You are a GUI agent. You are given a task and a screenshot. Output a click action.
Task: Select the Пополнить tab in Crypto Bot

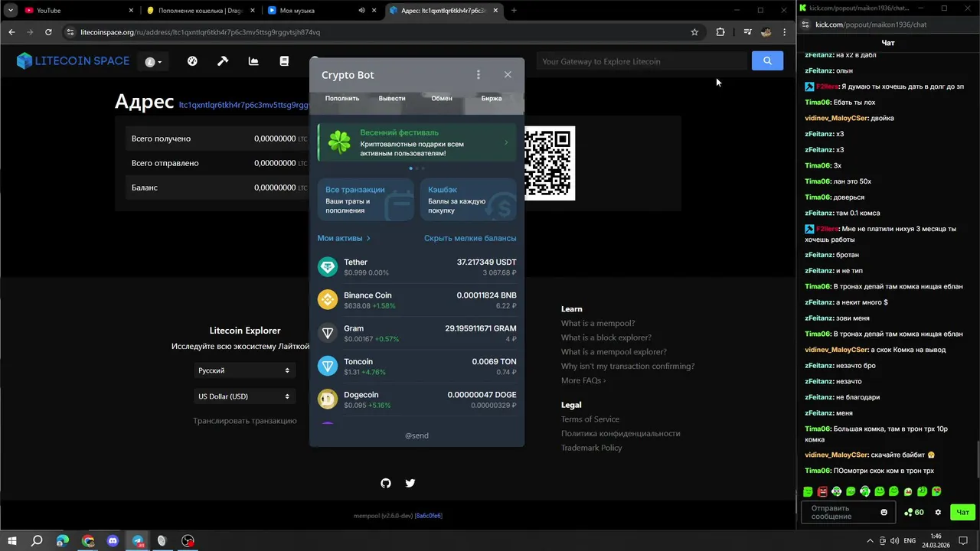click(342, 99)
